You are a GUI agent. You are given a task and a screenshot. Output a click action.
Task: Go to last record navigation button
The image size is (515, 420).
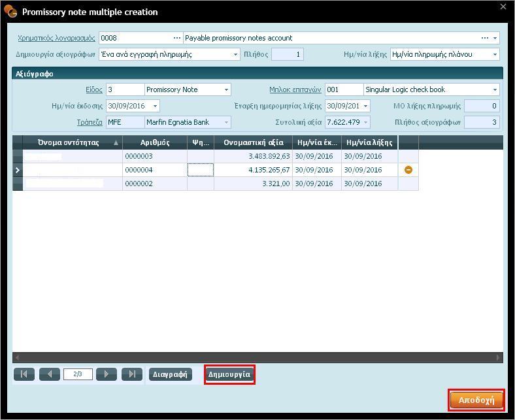(132, 374)
